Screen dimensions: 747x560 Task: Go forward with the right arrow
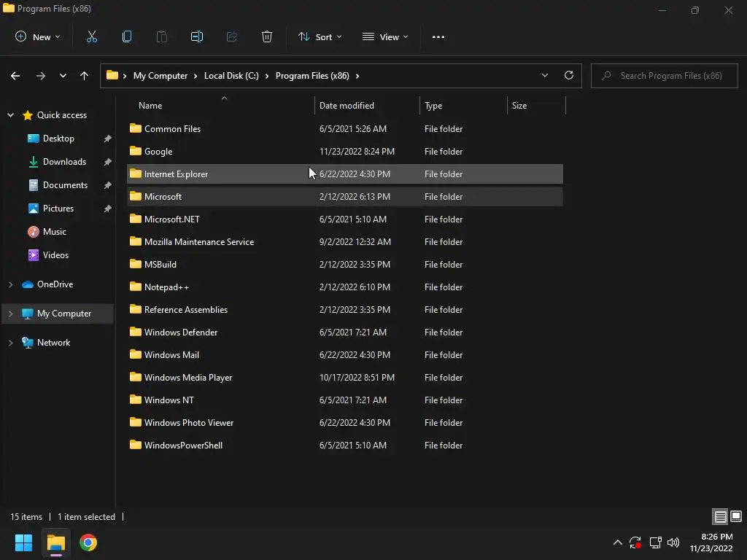pyautogui.click(x=41, y=76)
